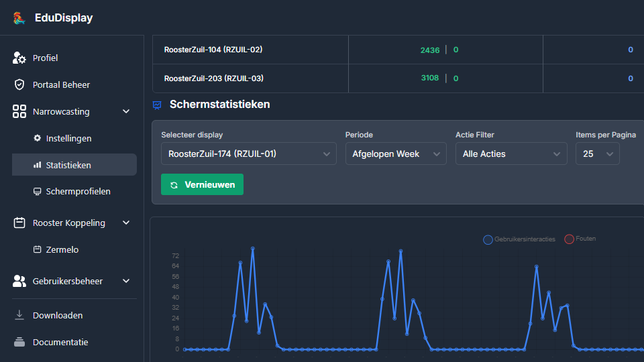
Task: Click the EduDisplay title text
Action: point(64,18)
